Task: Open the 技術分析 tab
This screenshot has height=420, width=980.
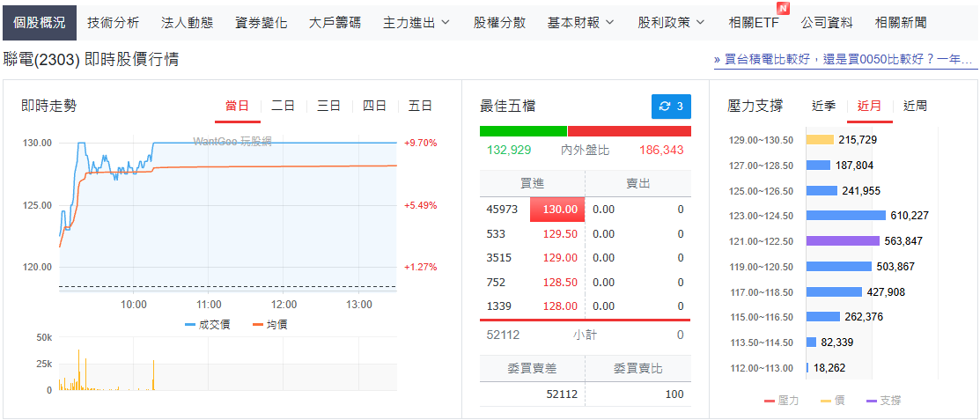Action: point(113,23)
